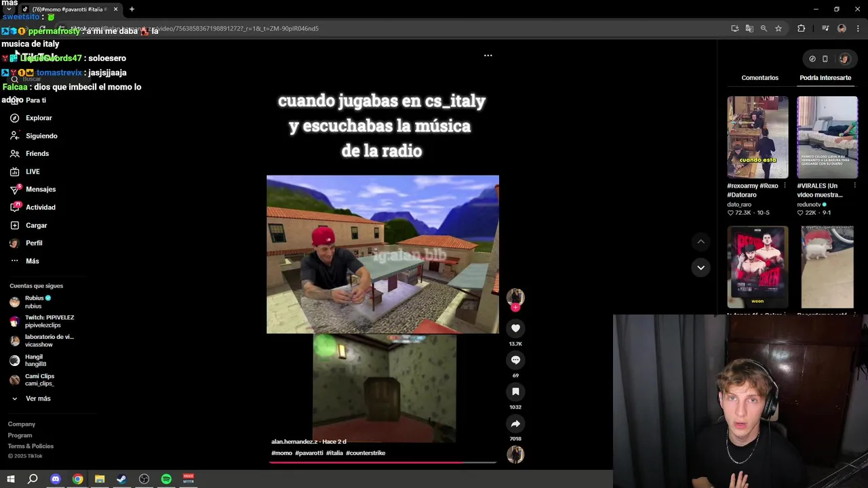This screenshot has width=868, height=488.
Task: Open TikTok profile avatar in header pill
Action: click(844, 59)
